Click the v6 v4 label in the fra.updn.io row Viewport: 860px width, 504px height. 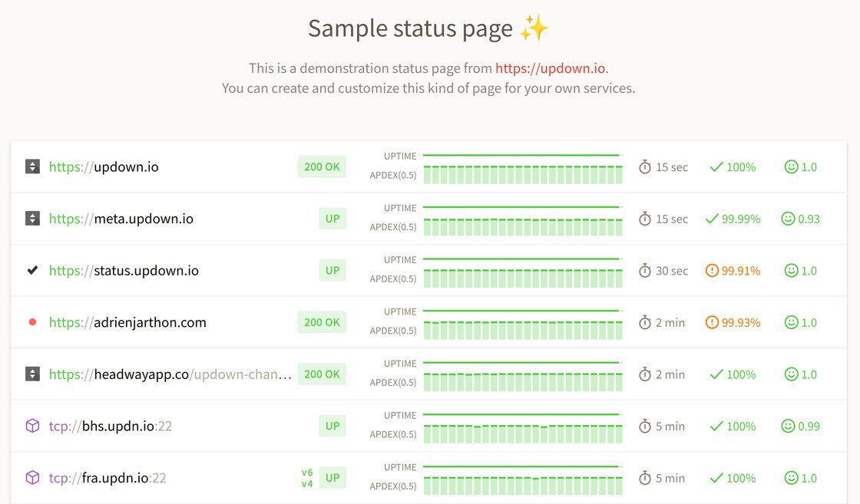307,478
